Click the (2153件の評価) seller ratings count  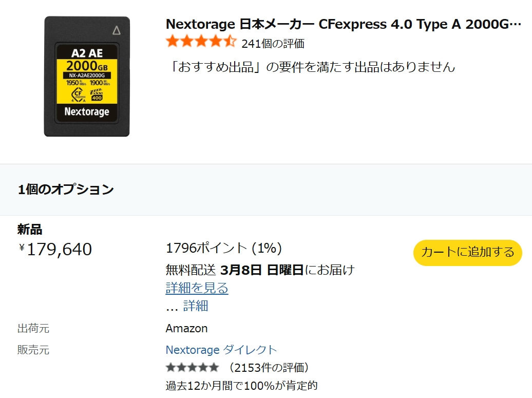coord(269,368)
